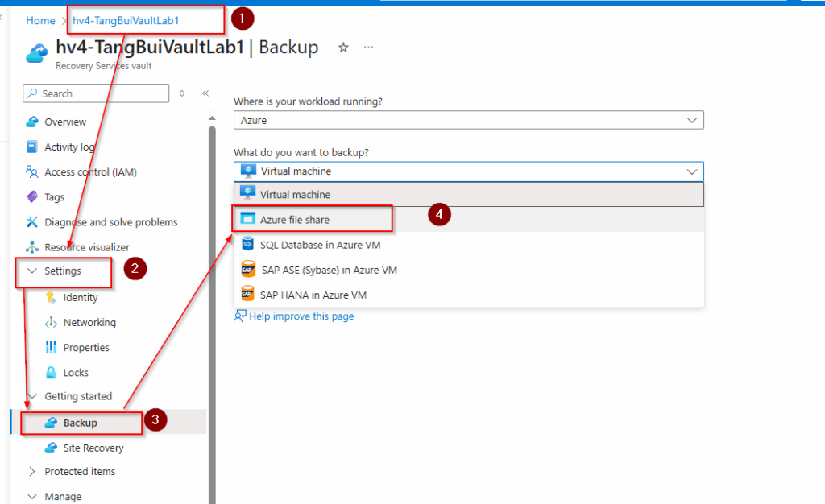Open Resource visualizer page
Screen dimensions: 825x504
87,247
